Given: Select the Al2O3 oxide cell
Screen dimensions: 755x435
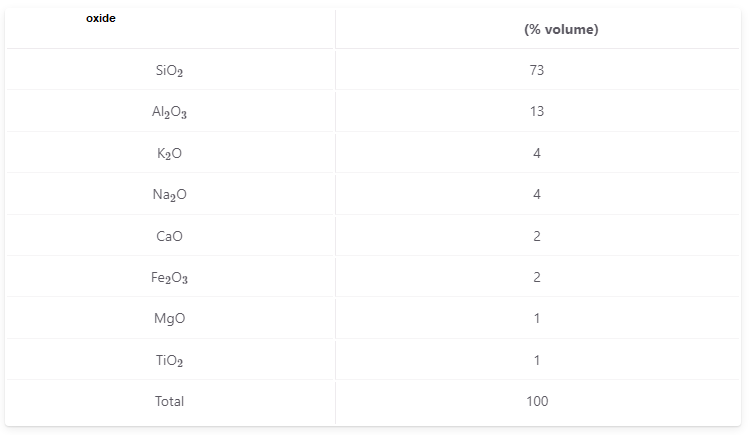Looking at the screenshot, I should (x=169, y=112).
